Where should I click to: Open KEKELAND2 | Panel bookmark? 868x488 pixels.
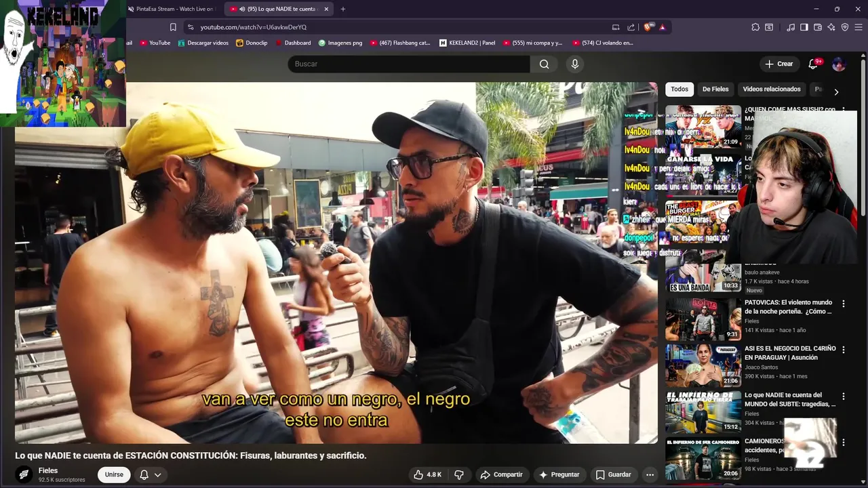[x=467, y=43]
